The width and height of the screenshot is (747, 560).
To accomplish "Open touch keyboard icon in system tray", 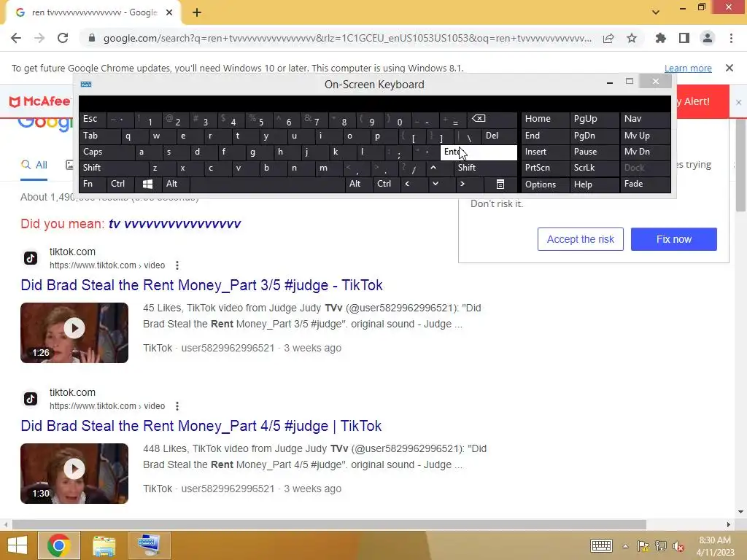I will tap(601, 545).
